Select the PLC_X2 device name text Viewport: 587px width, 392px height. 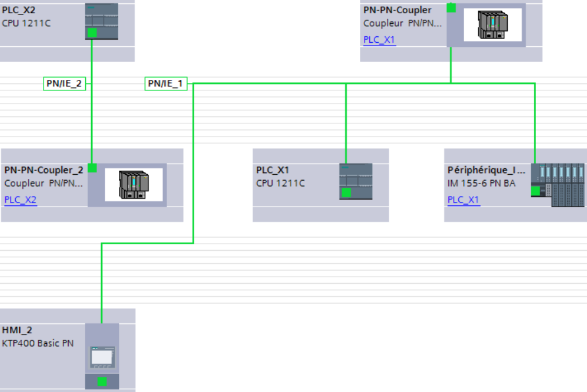(x=18, y=10)
